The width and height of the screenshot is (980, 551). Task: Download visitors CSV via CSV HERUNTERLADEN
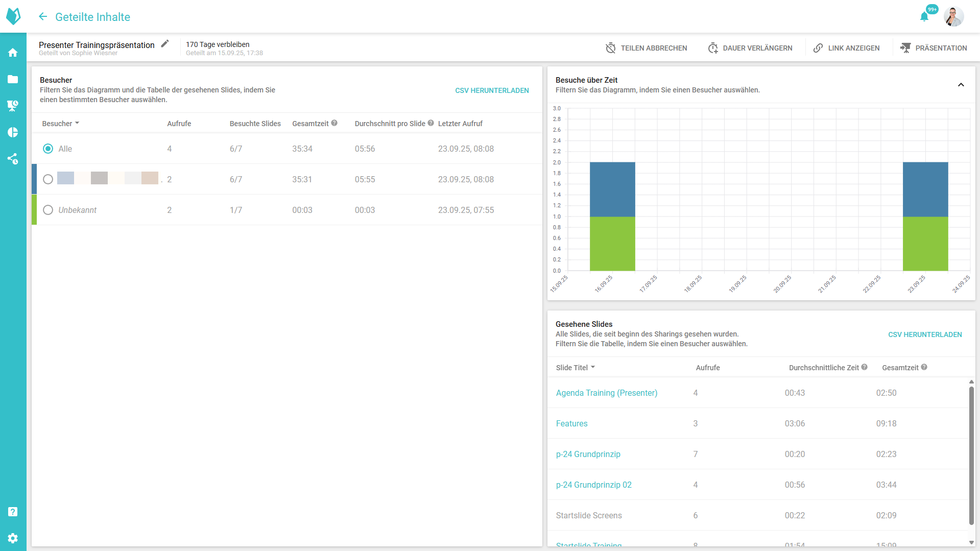point(492,90)
